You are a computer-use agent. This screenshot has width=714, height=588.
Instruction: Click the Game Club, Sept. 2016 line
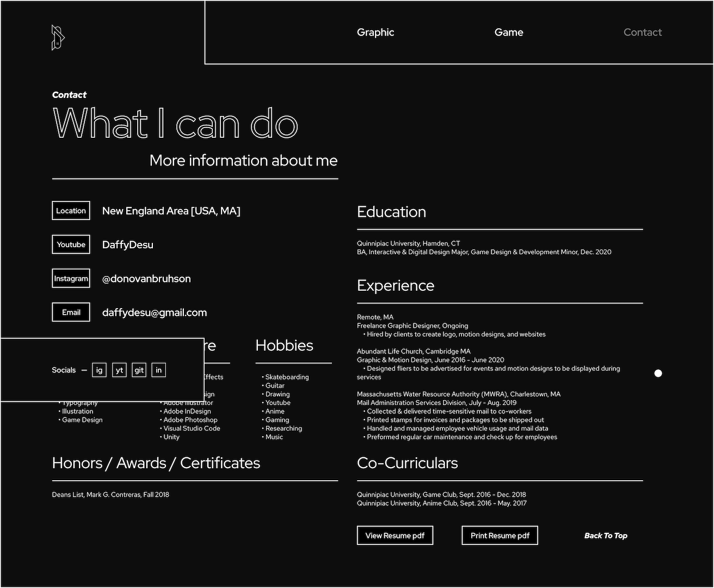[441, 494]
